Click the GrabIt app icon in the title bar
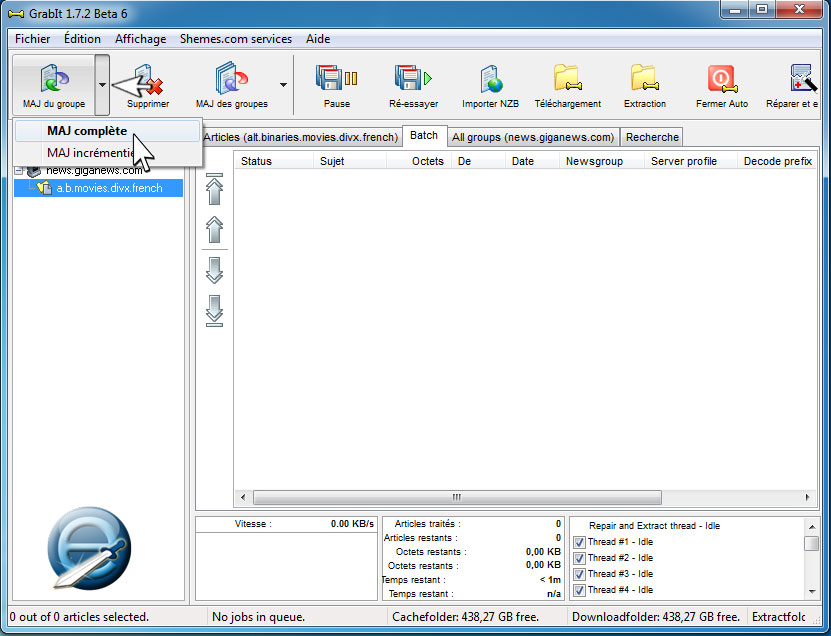The width and height of the screenshot is (831, 636). (16, 14)
